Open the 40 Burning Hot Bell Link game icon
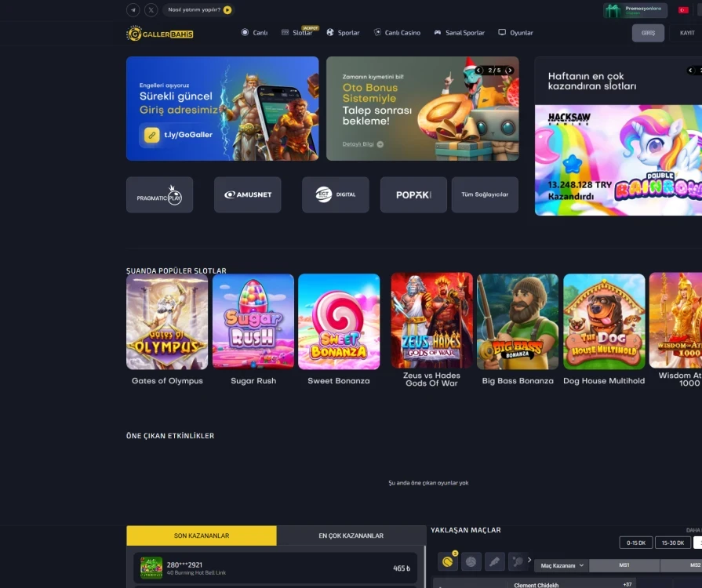The width and height of the screenshot is (702, 588). click(151, 568)
